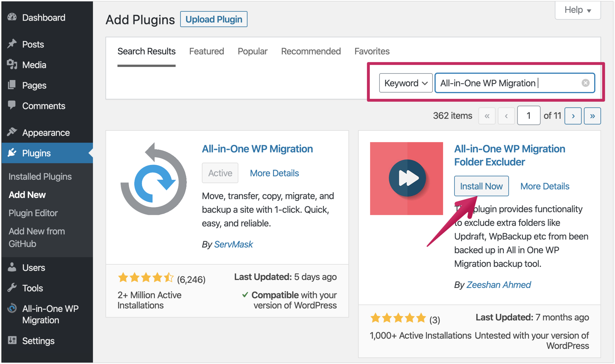Image resolution: width=615 pixels, height=364 pixels.
Task: Click the Posts pushpin icon
Action: click(x=12, y=44)
